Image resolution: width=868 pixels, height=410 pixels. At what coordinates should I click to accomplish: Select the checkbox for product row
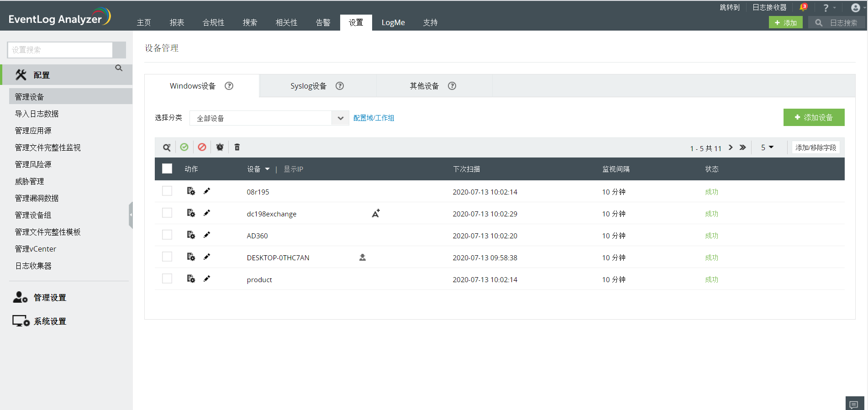167,279
